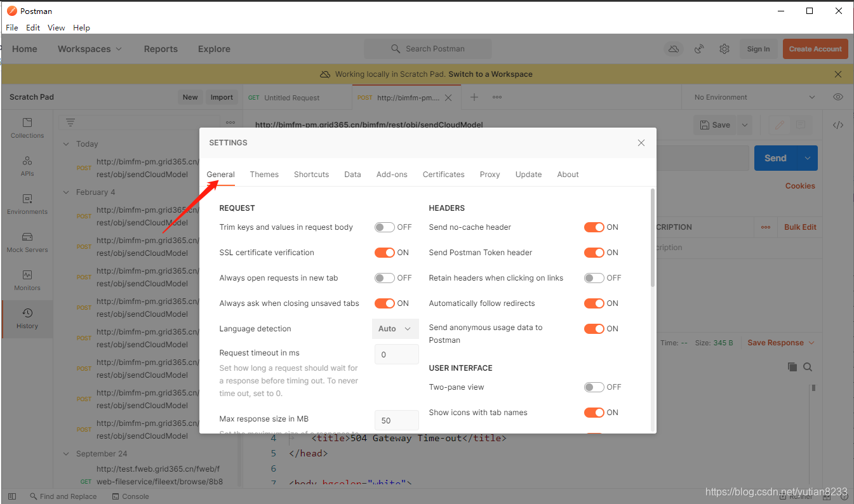The image size is (854, 504).
Task: Click the Create Account button
Action: point(815,49)
